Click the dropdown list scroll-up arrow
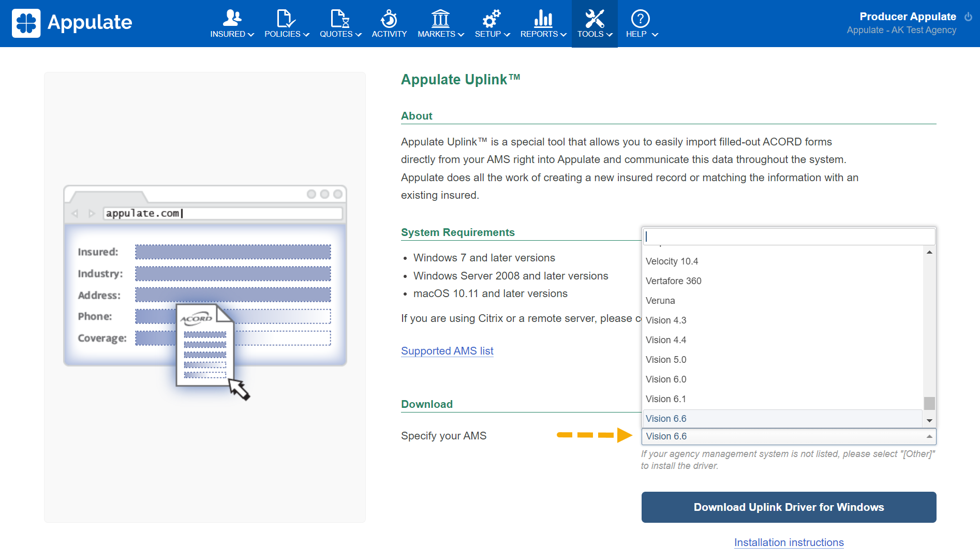The image size is (980, 559). click(929, 252)
